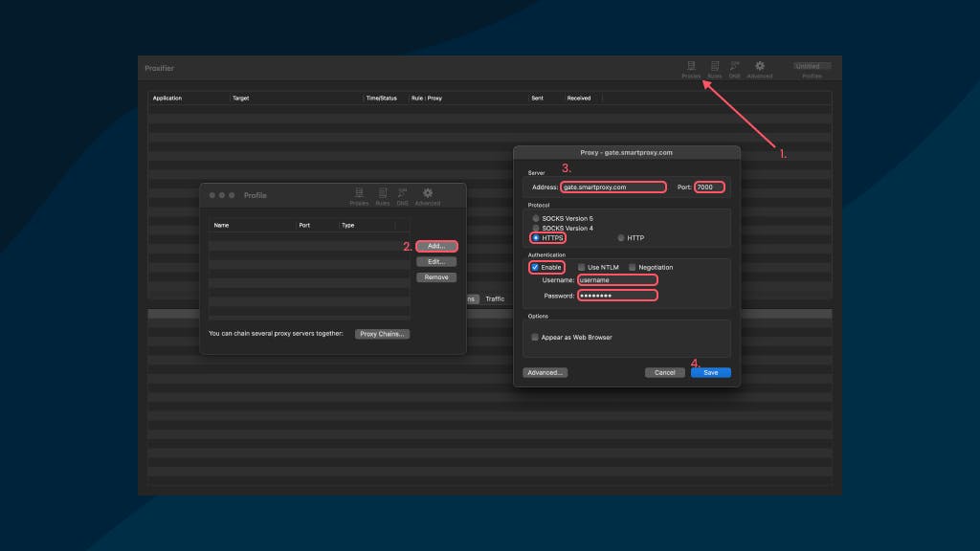Click the Received column header
This screenshot has width=980, height=551.
click(x=579, y=99)
